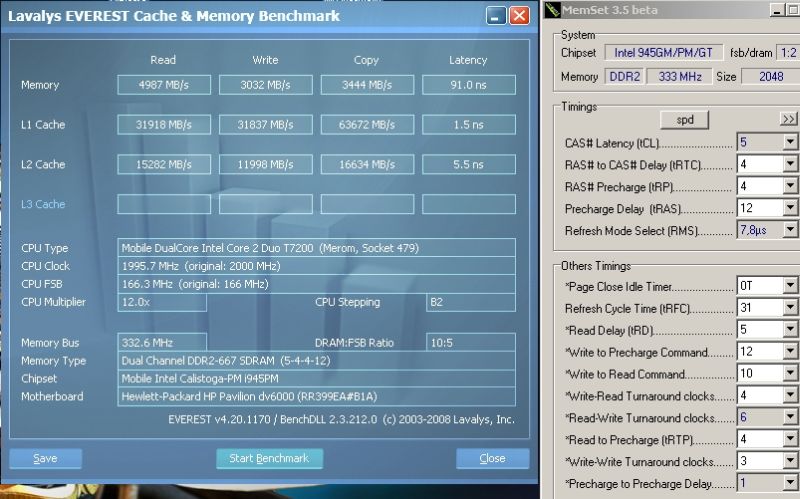Close the EVEREST benchmark window via red X
This screenshot has width=800, height=499.
pos(519,15)
